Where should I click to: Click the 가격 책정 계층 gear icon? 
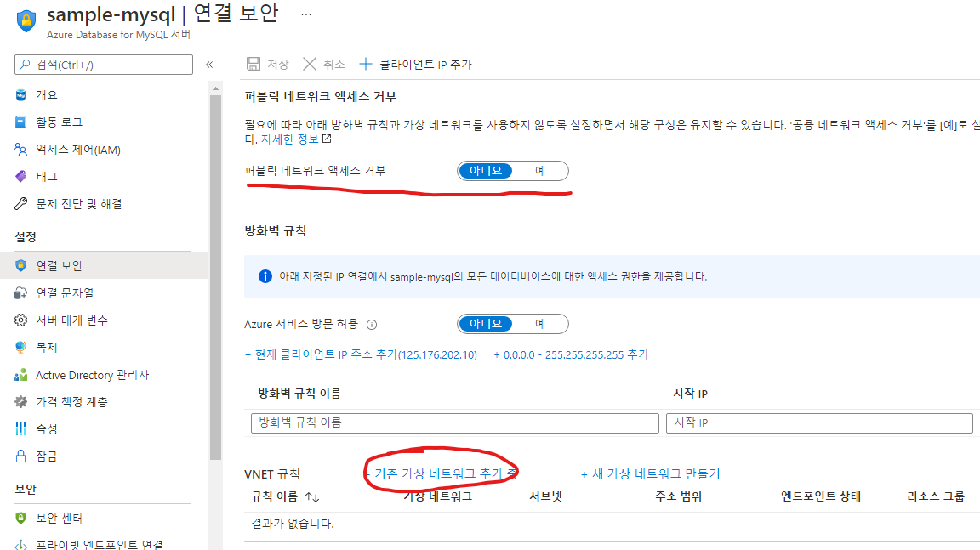tap(20, 401)
